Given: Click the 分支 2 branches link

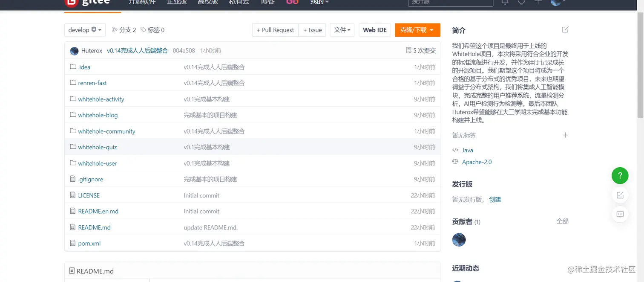Looking at the screenshot, I should 124,30.
